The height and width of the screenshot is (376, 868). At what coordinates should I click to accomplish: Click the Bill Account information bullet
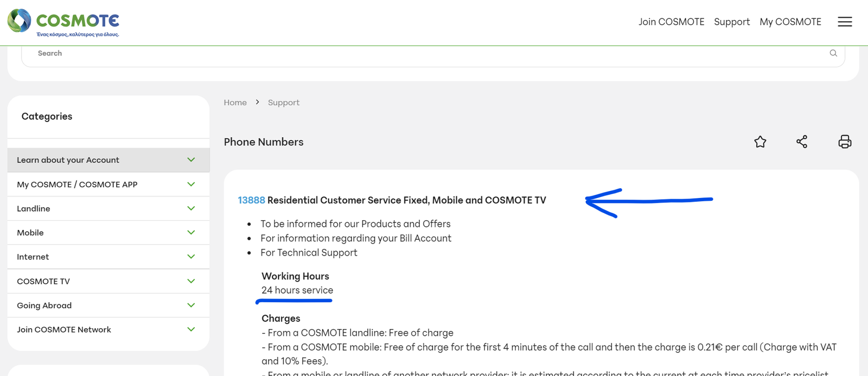356,238
